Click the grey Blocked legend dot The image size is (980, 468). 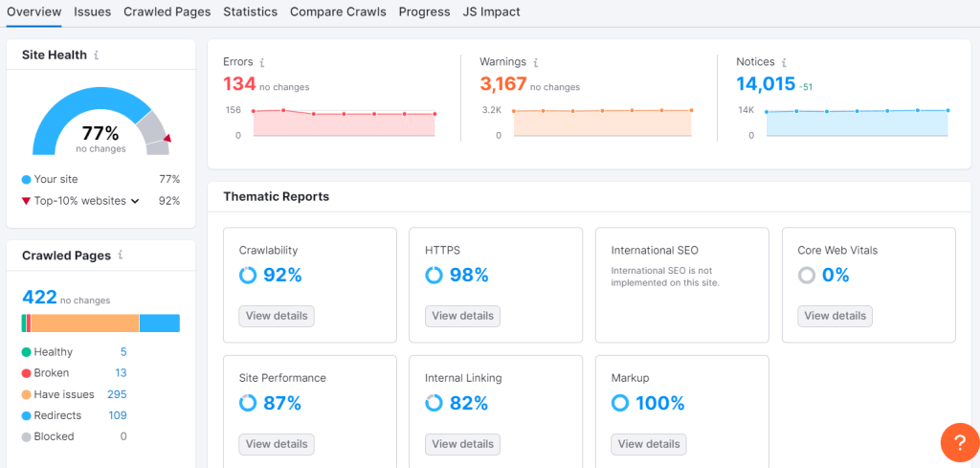tap(26, 437)
